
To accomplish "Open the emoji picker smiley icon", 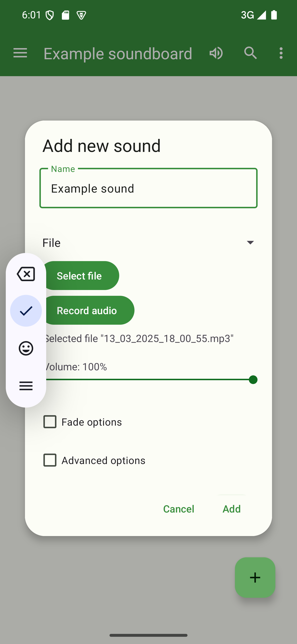I will [x=26, y=348].
